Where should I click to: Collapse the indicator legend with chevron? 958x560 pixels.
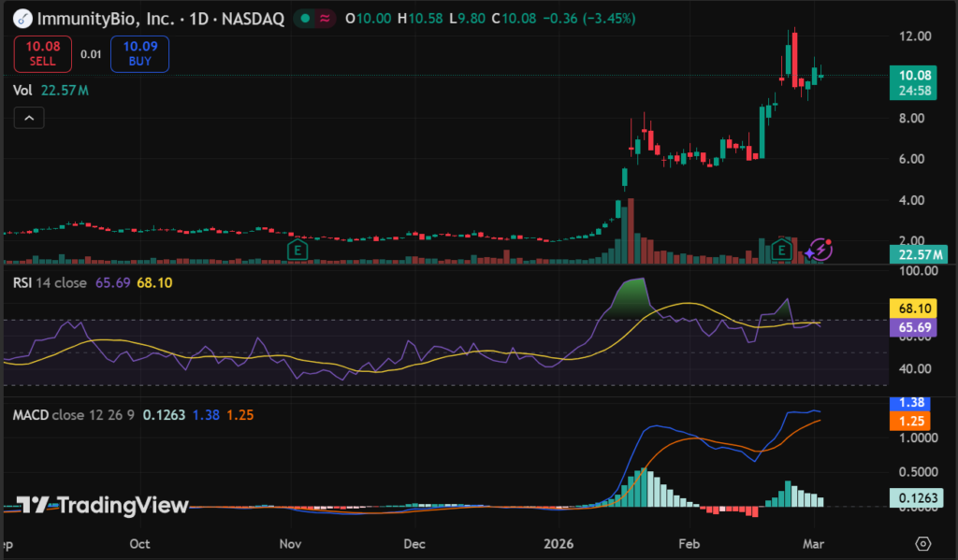[x=28, y=118]
